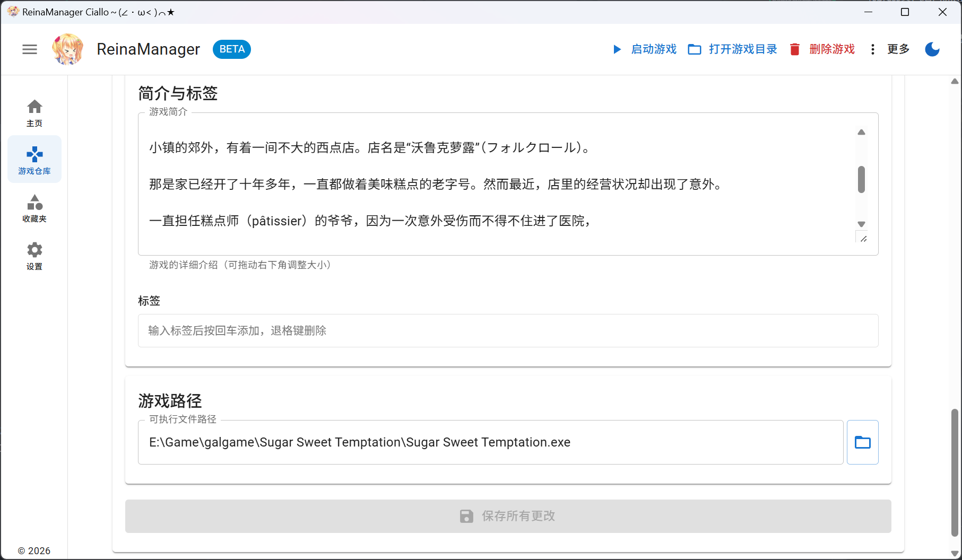Click the ReinaManager mascot avatar
The image size is (962, 560).
[x=67, y=49]
